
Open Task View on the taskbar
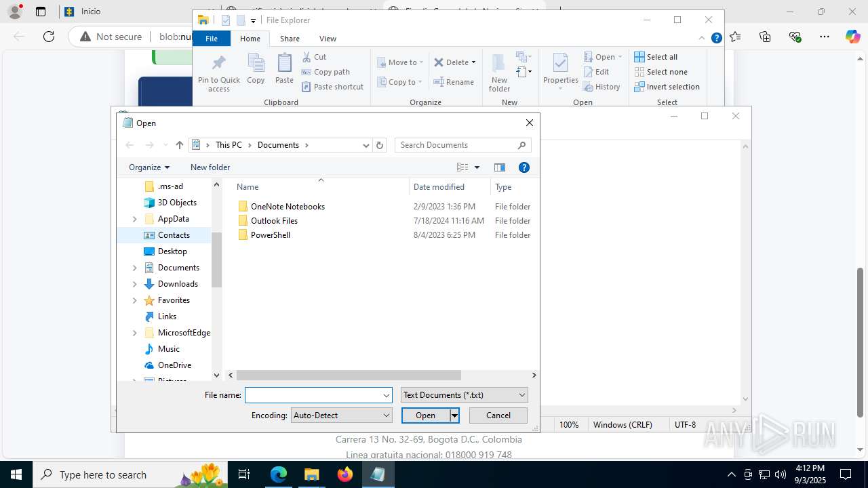click(x=245, y=474)
